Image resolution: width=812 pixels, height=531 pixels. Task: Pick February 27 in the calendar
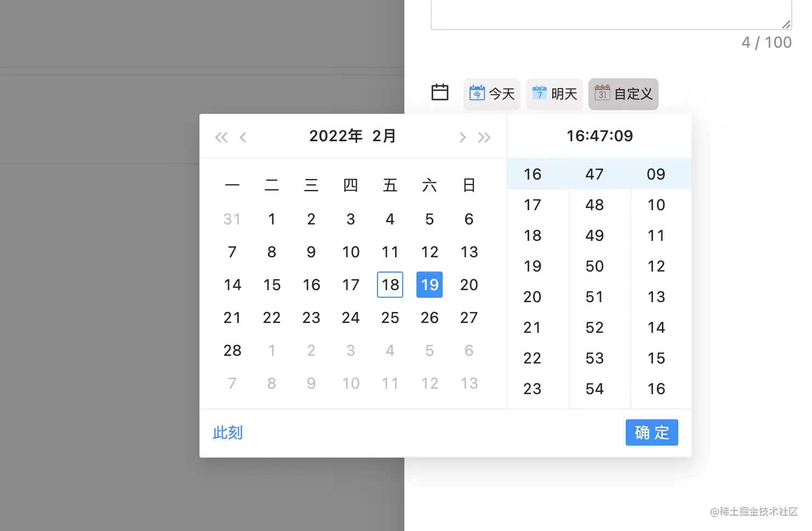[x=469, y=318]
